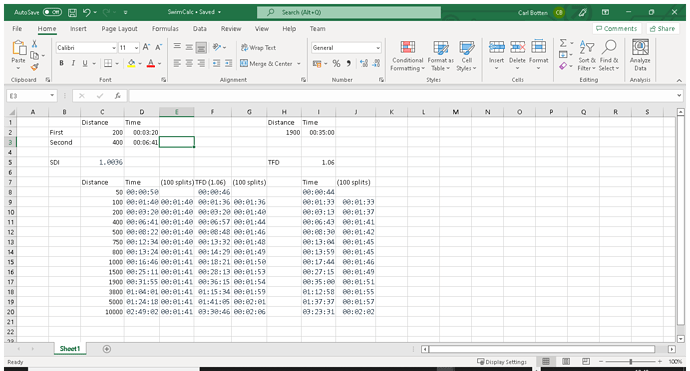The height and width of the screenshot is (371, 690).
Task: Click the Save icon in title bar
Action: click(x=73, y=12)
